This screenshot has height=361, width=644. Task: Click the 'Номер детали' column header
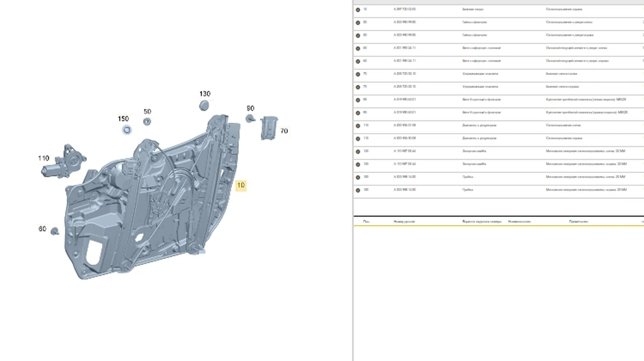pyautogui.click(x=404, y=221)
